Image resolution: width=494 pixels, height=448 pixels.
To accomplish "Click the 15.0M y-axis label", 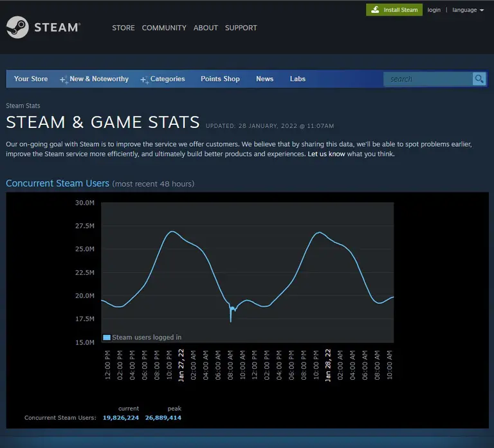I will (x=85, y=342).
